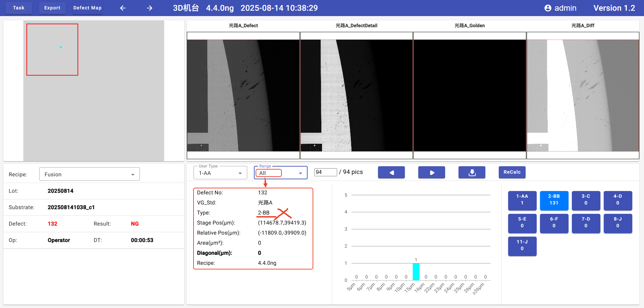
Task: Select the 2-BB defect category tile
Action: tap(554, 200)
